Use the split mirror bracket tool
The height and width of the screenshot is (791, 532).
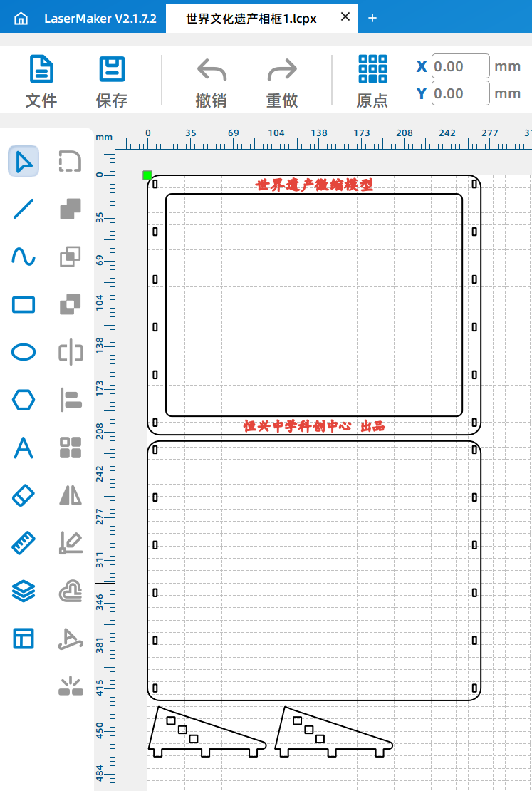tap(70, 352)
